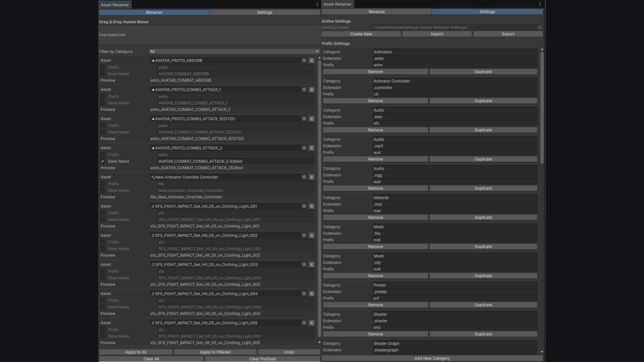Remove the Material category entry
Screen dimensions: 644x362
tap(375, 218)
